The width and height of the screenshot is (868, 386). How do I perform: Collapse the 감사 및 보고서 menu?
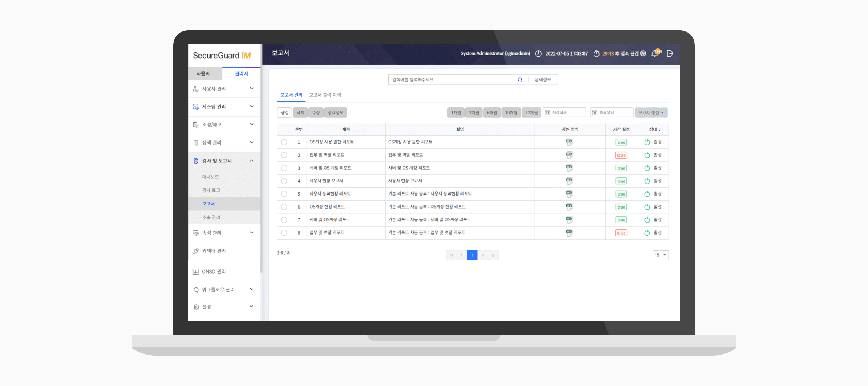pos(252,161)
